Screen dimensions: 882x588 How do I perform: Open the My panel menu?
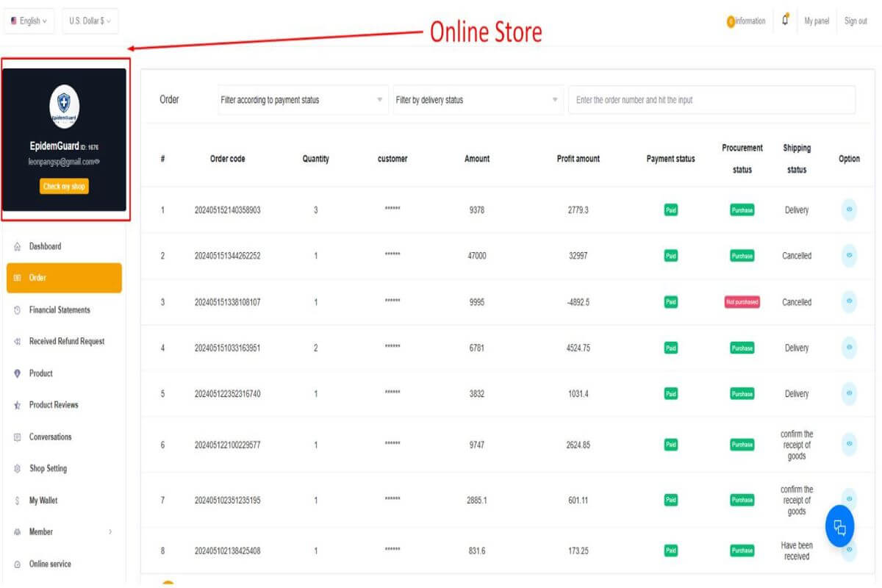(x=816, y=21)
